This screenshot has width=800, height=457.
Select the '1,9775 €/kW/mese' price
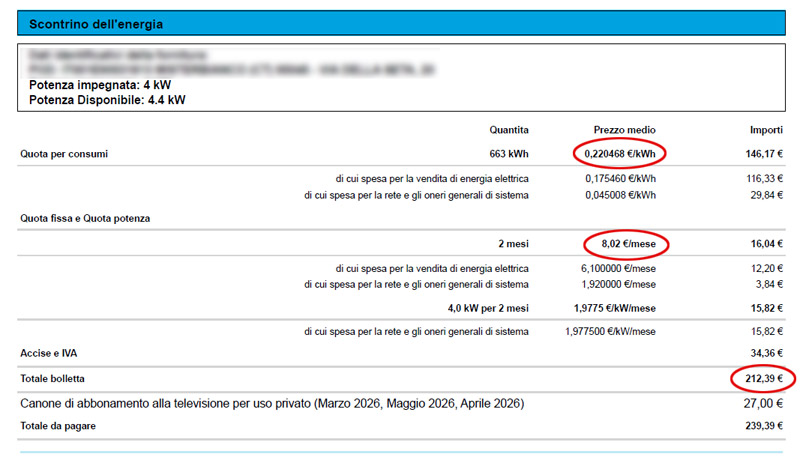615,309
